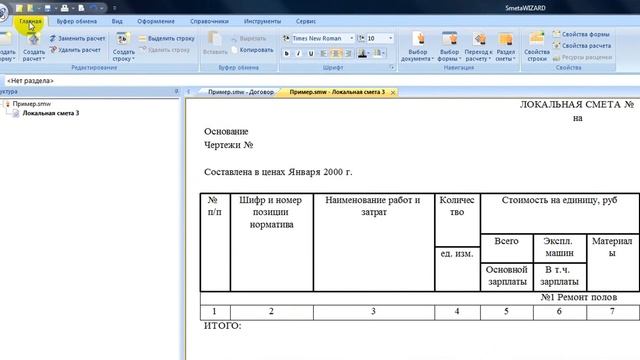640x360 pixels.
Task: Click Заменить расчет in the ribbon
Action: point(77,38)
